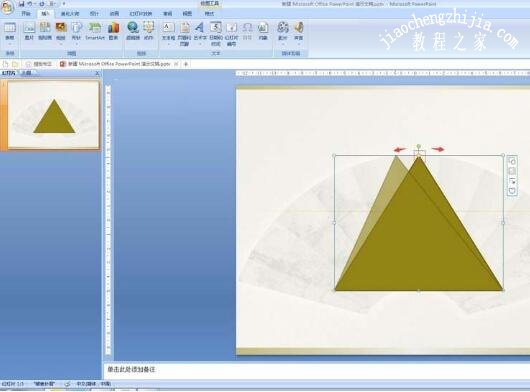Screen dimensions: 530x392
Task: Expand the 艺术字 (WordArt) dropdown arrow
Action: (200, 44)
